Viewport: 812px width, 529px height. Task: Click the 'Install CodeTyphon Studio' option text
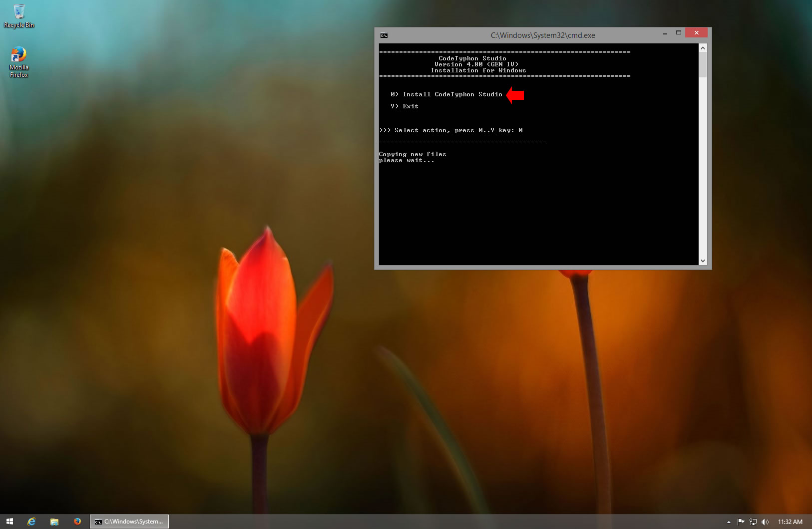(452, 94)
